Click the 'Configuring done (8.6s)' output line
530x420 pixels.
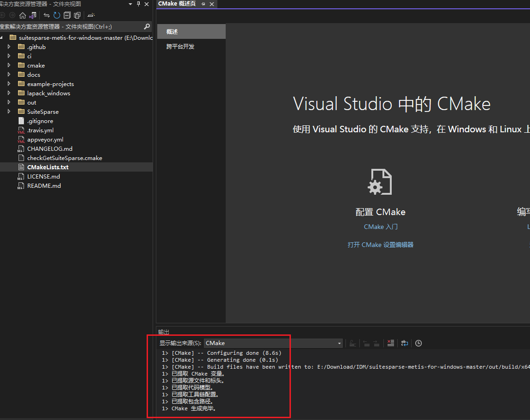pos(222,353)
